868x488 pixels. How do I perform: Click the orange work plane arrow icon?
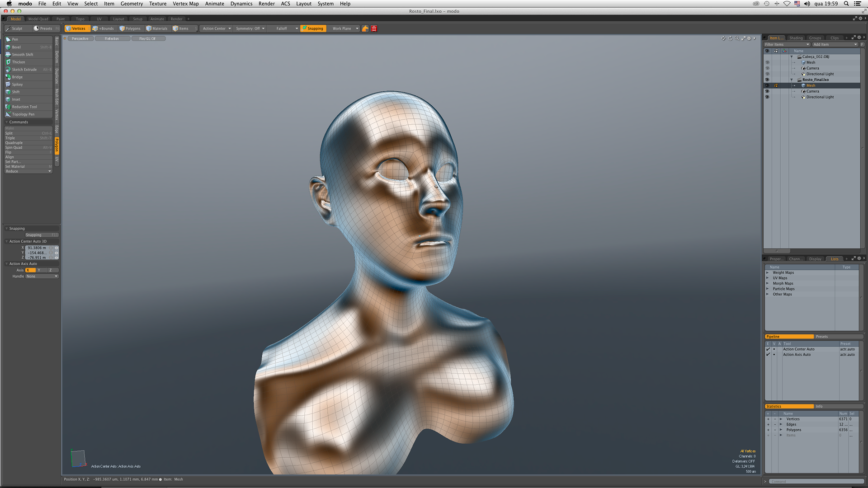365,28
